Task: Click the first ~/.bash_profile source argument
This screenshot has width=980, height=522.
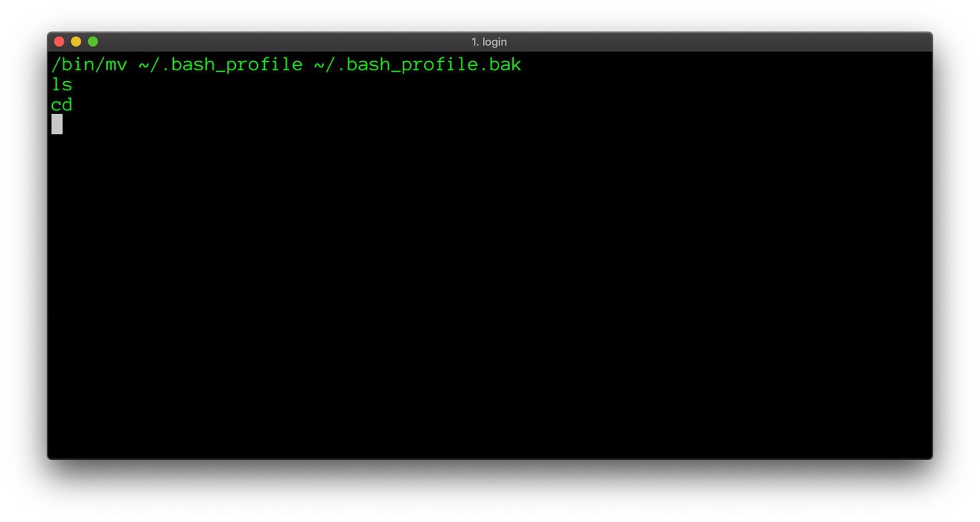Action: (x=220, y=65)
